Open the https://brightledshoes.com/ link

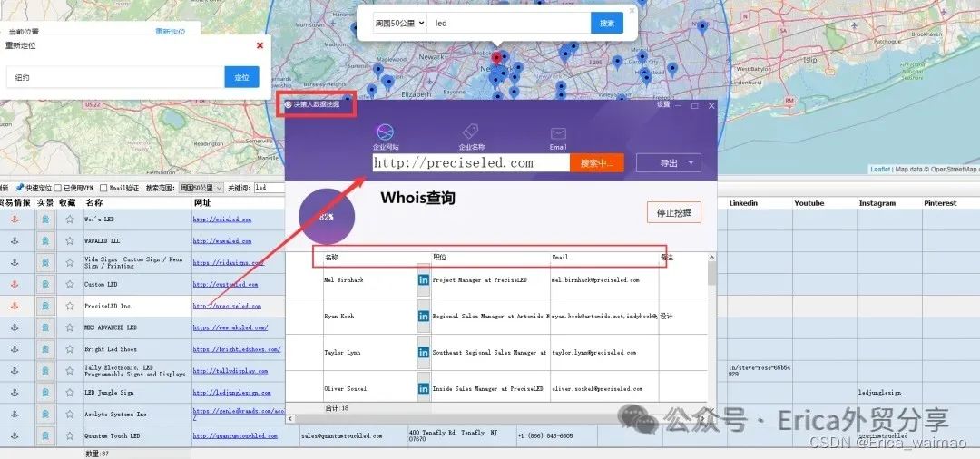coord(237,349)
